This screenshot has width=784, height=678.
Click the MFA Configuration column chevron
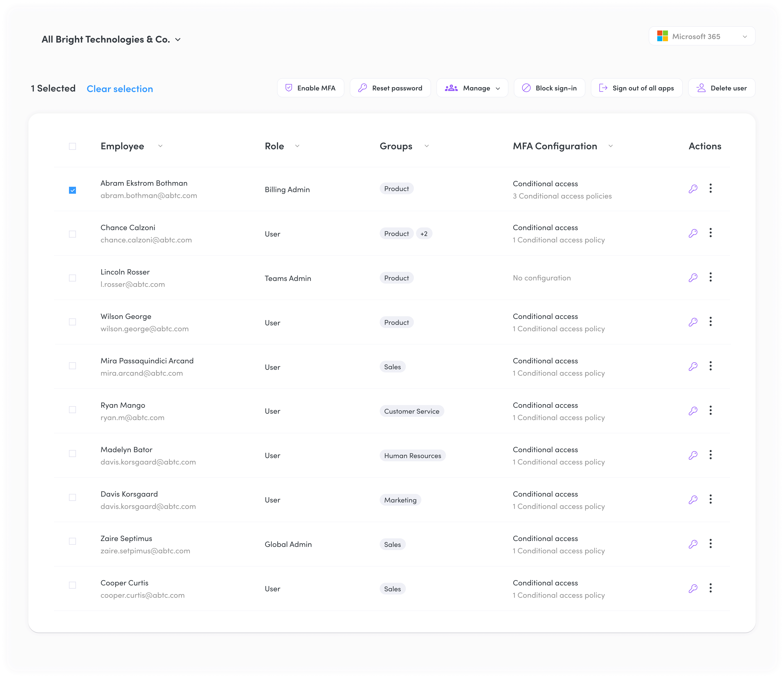pyautogui.click(x=611, y=146)
